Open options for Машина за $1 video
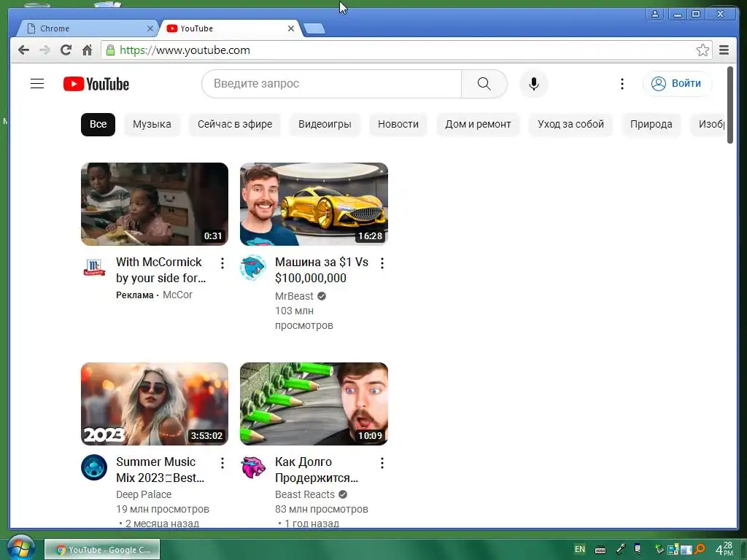The width and height of the screenshot is (747, 560). (382, 263)
